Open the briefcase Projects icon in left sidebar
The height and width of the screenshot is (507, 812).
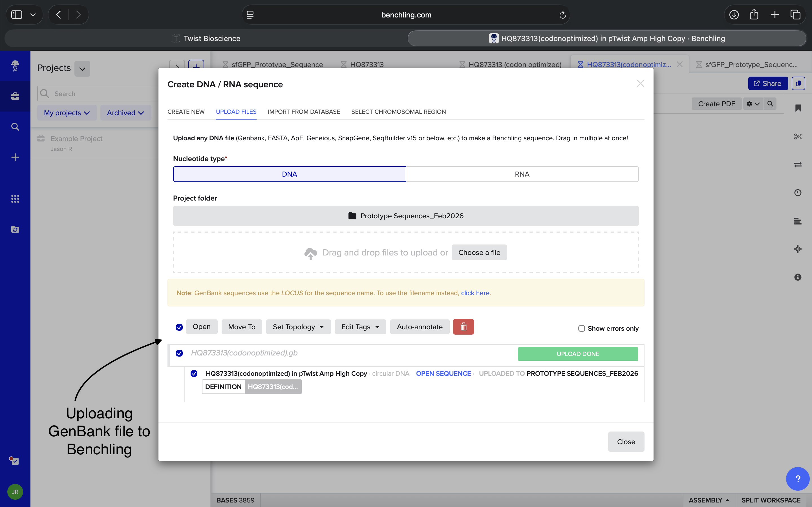(x=15, y=96)
